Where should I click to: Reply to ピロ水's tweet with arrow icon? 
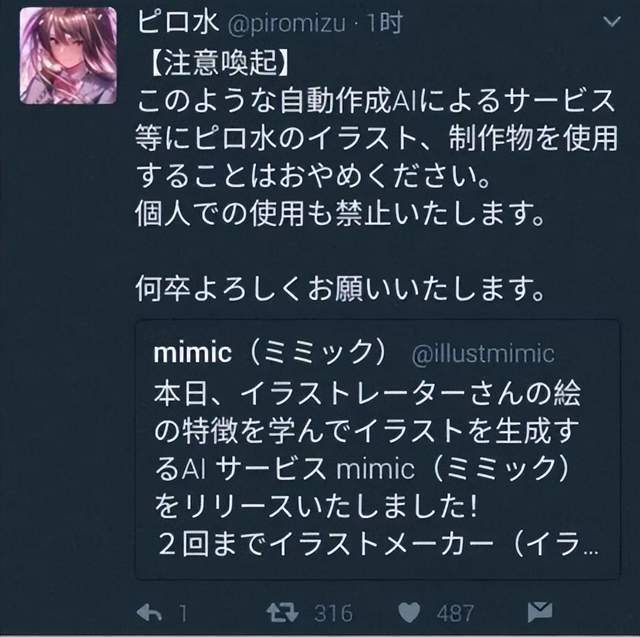[x=149, y=613]
